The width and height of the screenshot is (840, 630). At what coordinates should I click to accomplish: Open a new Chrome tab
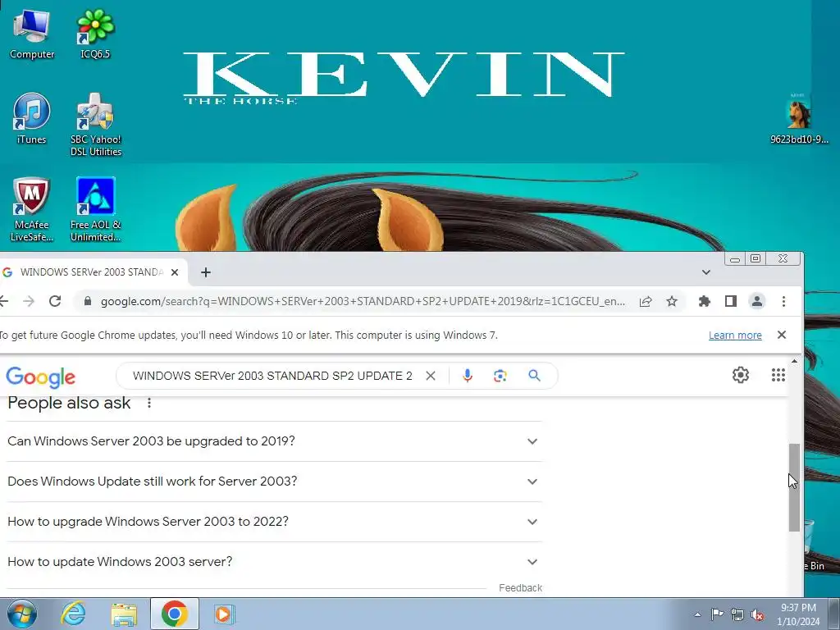206,272
